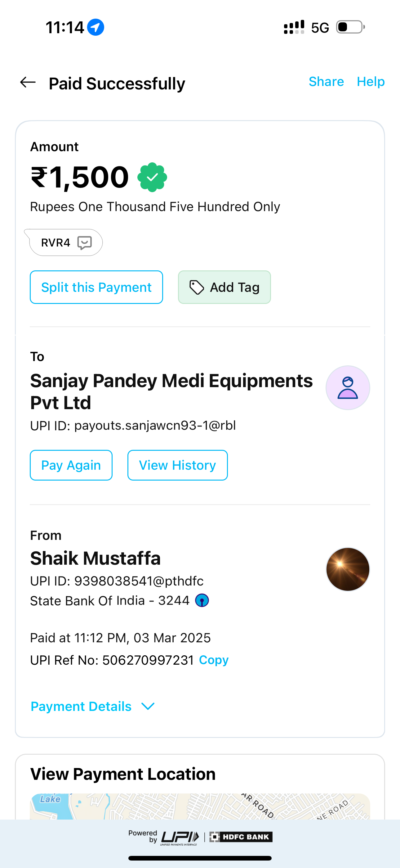This screenshot has width=400, height=868.
Task: Tap the State Bank of India logo
Action: pyautogui.click(x=202, y=600)
